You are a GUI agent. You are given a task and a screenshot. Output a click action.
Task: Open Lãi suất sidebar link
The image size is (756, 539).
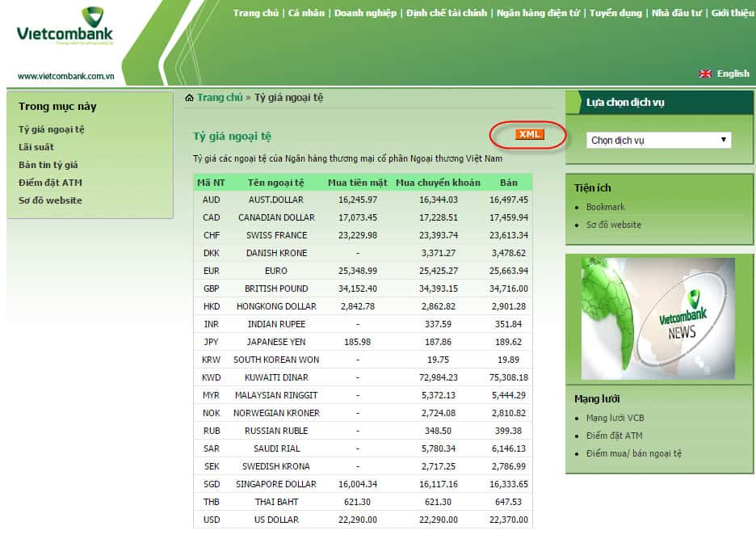click(x=36, y=147)
